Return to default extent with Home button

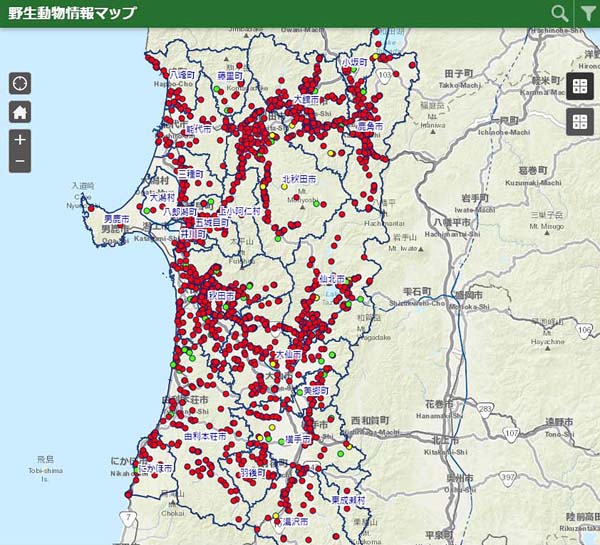point(20,112)
